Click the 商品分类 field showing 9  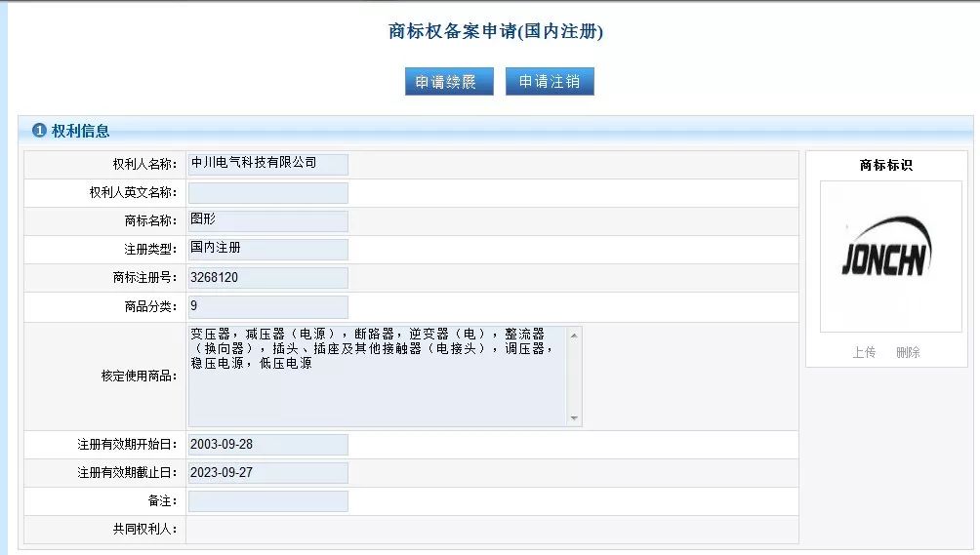click(267, 307)
